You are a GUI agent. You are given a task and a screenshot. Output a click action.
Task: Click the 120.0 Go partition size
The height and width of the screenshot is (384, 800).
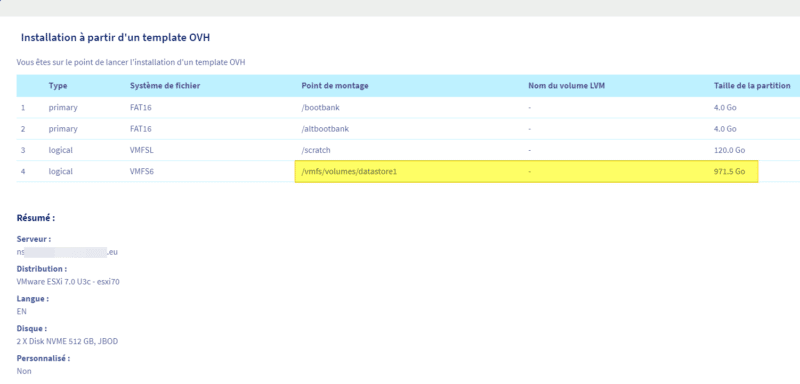(x=729, y=150)
